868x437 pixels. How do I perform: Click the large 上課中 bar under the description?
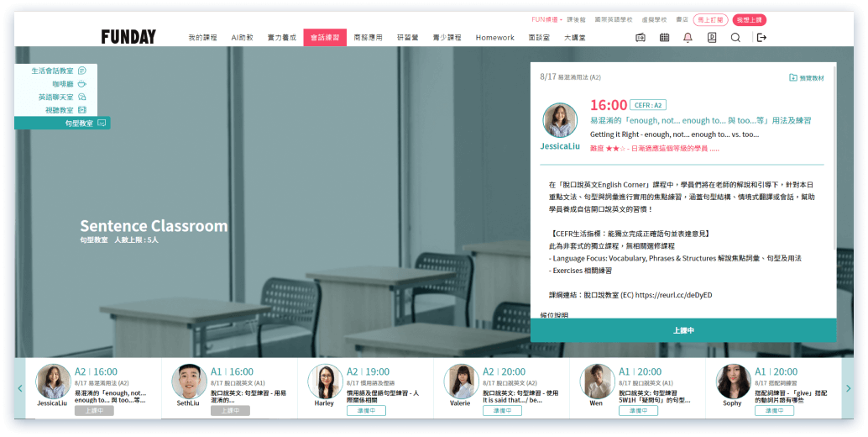[682, 330]
